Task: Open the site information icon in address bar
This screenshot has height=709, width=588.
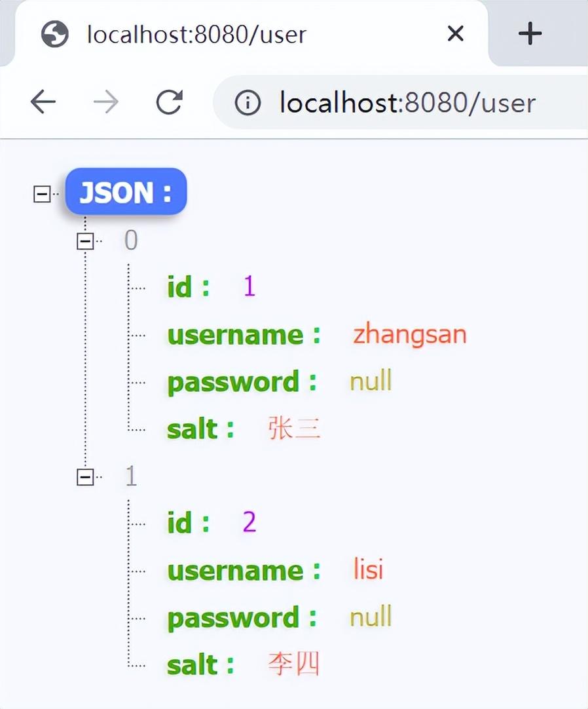Action: click(x=247, y=103)
